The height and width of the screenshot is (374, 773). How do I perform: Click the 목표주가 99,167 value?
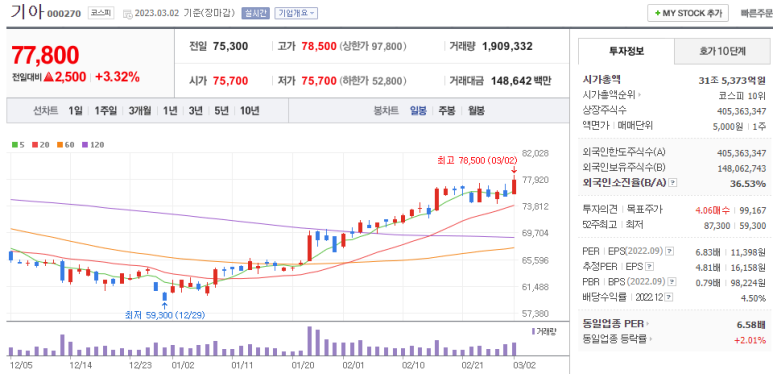pos(752,210)
